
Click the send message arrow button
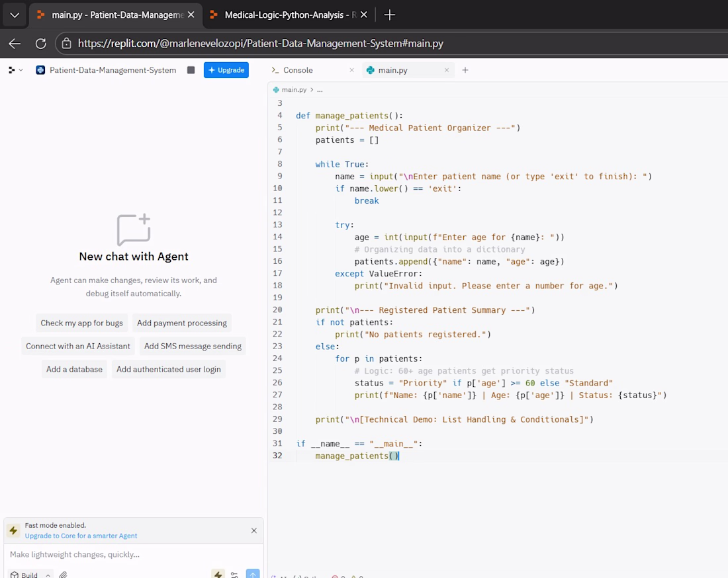[x=253, y=574]
